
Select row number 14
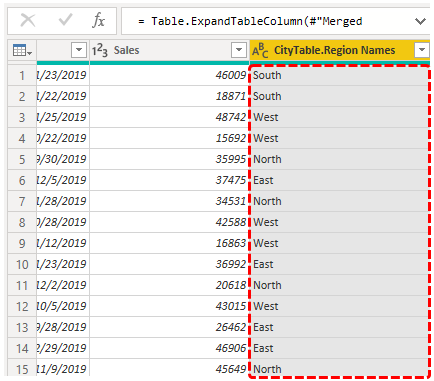coord(22,348)
